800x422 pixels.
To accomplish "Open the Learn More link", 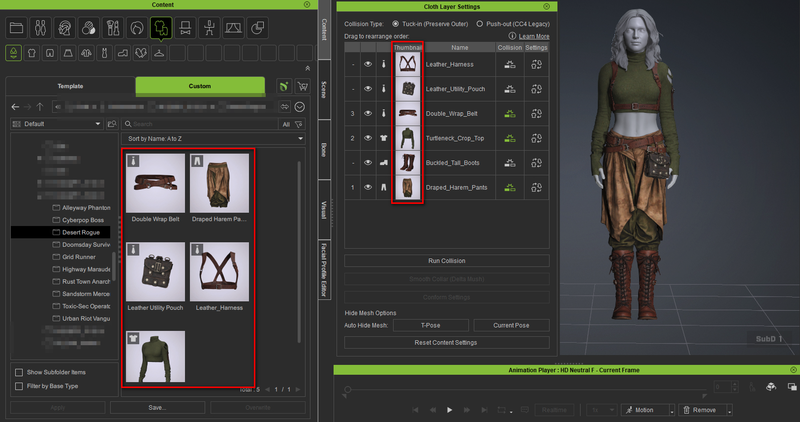I will click(534, 36).
